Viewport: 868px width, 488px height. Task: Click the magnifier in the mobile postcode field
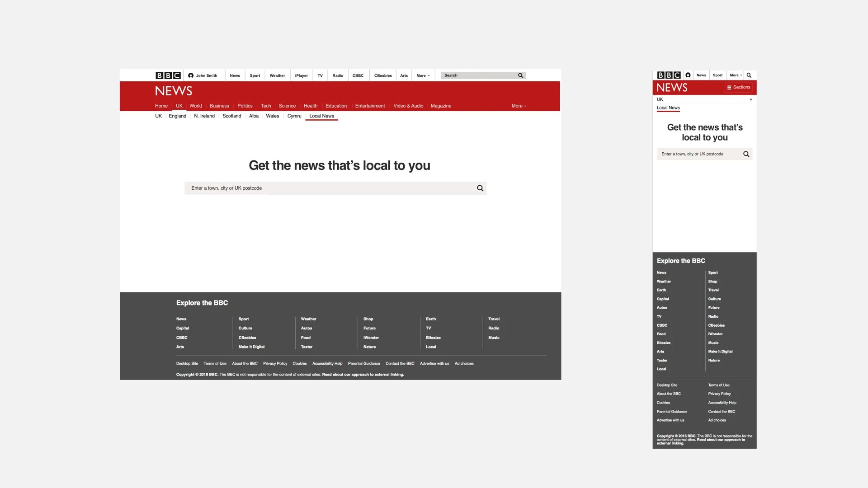coord(746,154)
